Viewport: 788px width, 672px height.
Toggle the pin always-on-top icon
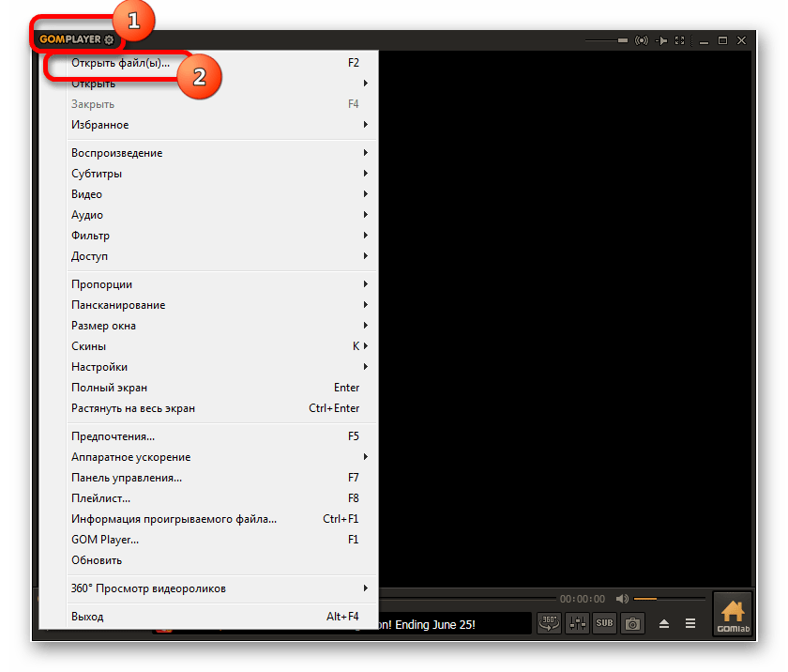point(661,40)
